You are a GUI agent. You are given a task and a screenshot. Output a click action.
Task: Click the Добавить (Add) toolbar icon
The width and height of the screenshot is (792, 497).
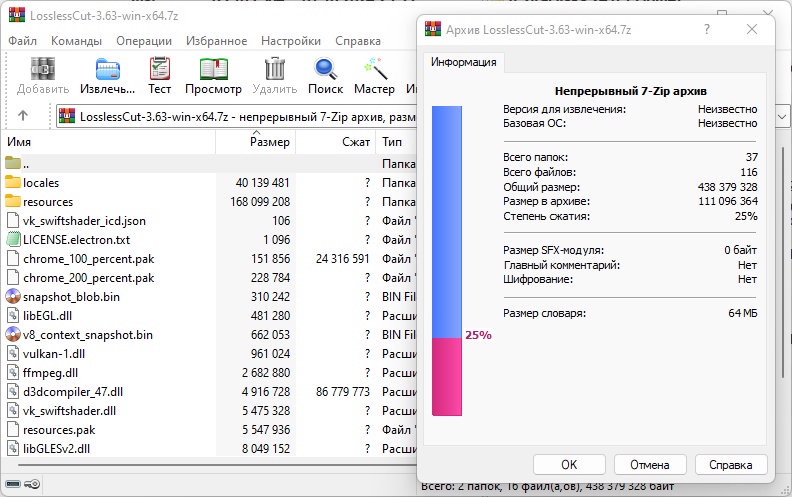click(x=43, y=69)
